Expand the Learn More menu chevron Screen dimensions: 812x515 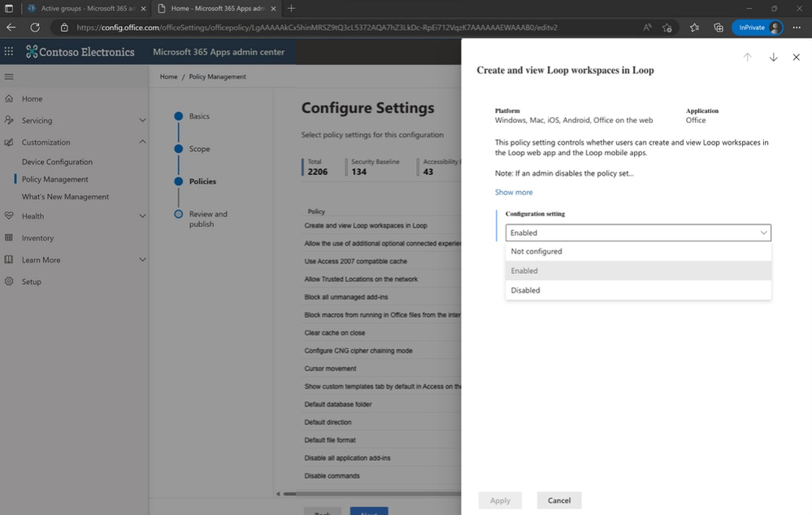coord(142,260)
